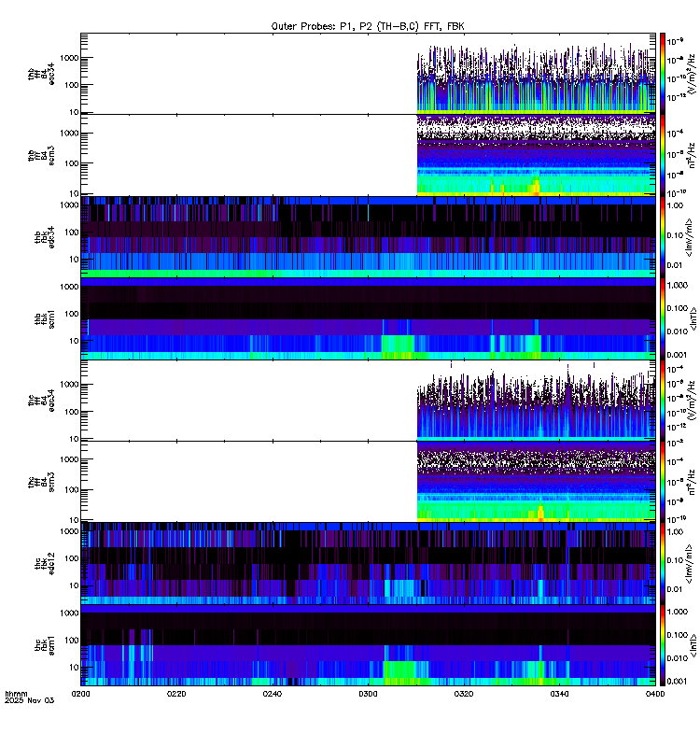
Task: Click the 'nT²/Hz' unit label of thb scm3 color bar
Action: [x=692, y=155]
